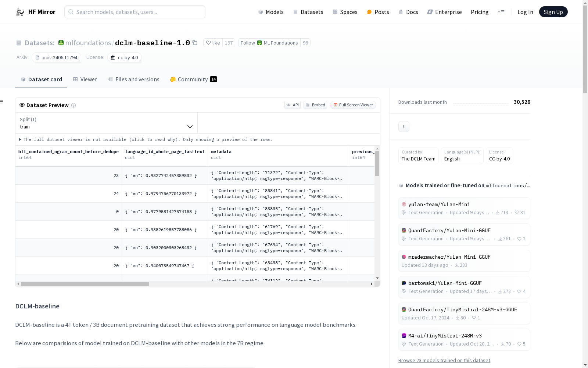Image resolution: width=588 pixels, height=368 pixels.
Task: Go to the Pricing page
Action: 480,12
